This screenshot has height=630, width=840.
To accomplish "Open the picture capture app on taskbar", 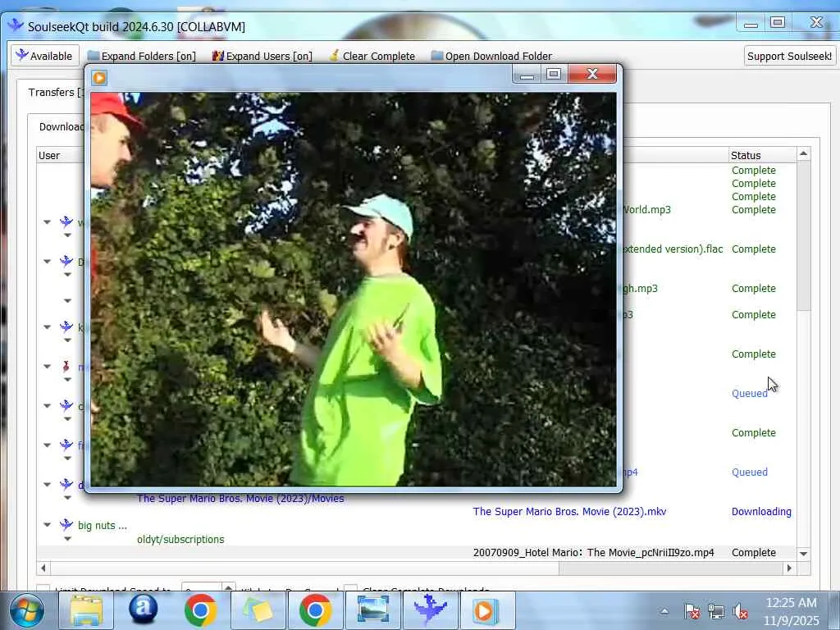I will click(x=373, y=610).
